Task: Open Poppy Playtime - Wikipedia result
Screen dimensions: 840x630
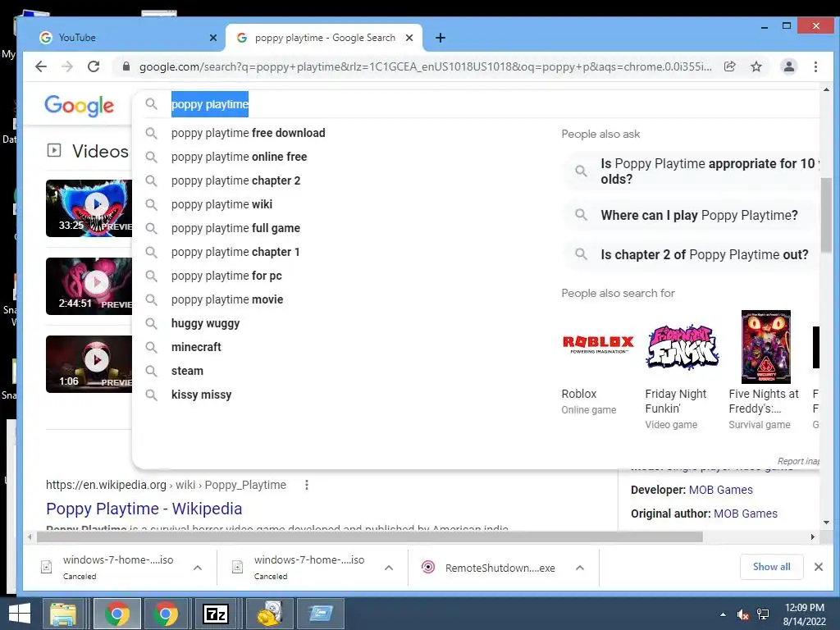Action: [x=144, y=509]
